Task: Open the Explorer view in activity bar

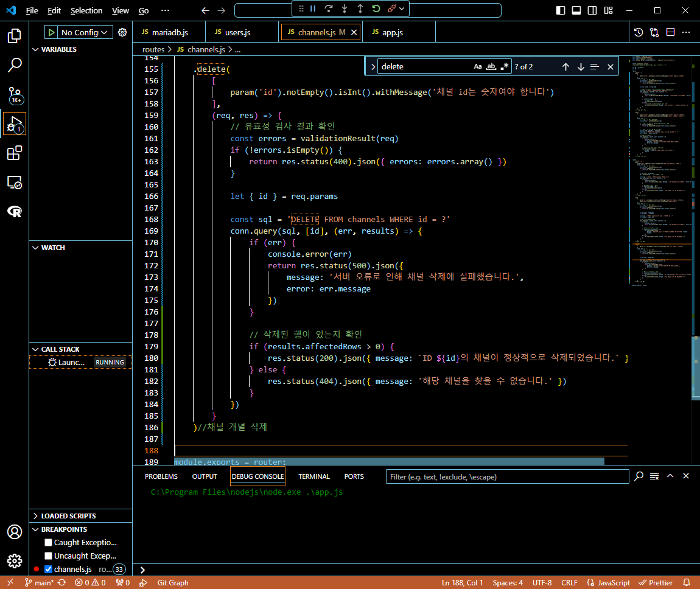Action: 14,36
